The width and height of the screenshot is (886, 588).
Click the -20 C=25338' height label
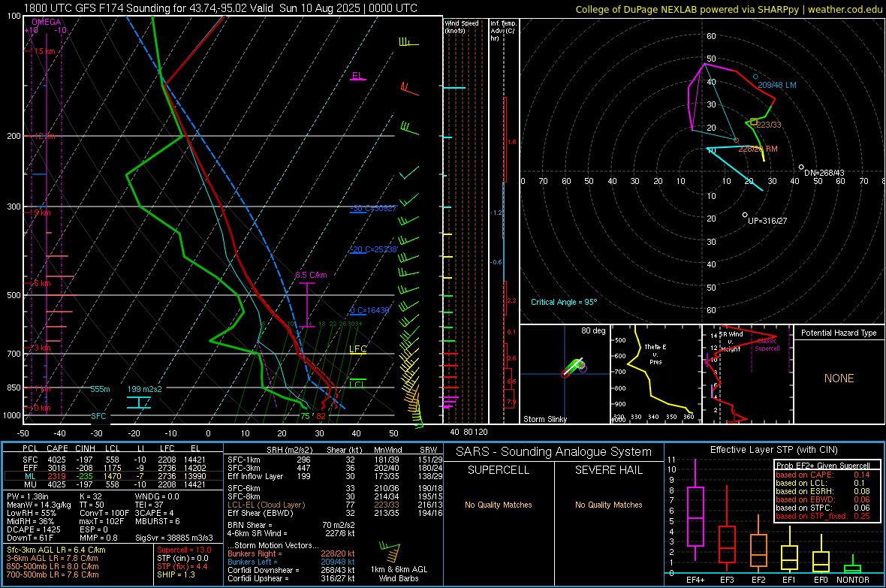374,249
